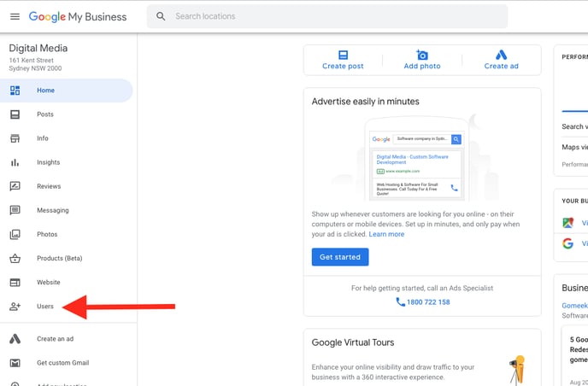Click the Create post icon
This screenshot has width=588, height=386.
tap(343, 55)
